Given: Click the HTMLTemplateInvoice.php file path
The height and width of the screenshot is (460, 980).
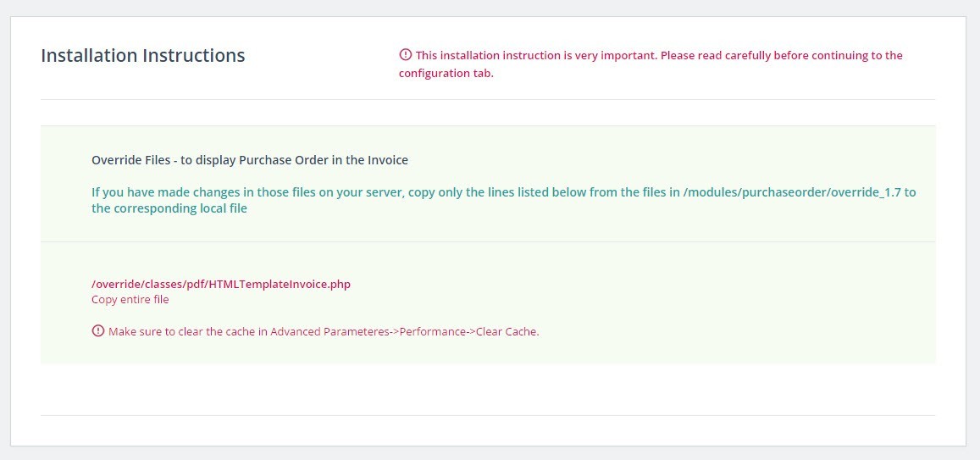Looking at the screenshot, I should (221, 285).
